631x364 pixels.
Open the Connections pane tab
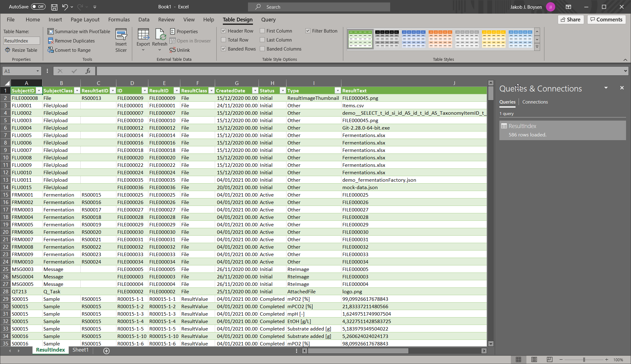(x=535, y=102)
